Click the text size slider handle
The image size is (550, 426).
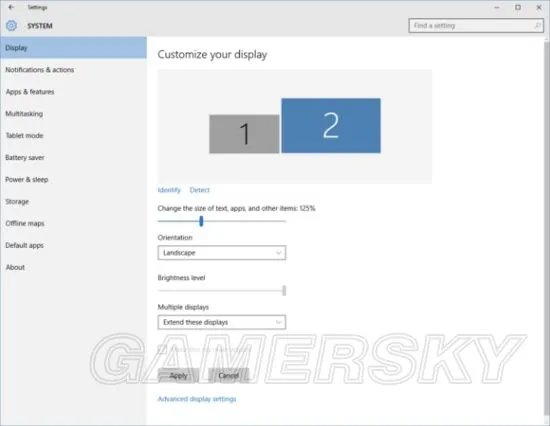click(x=201, y=221)
